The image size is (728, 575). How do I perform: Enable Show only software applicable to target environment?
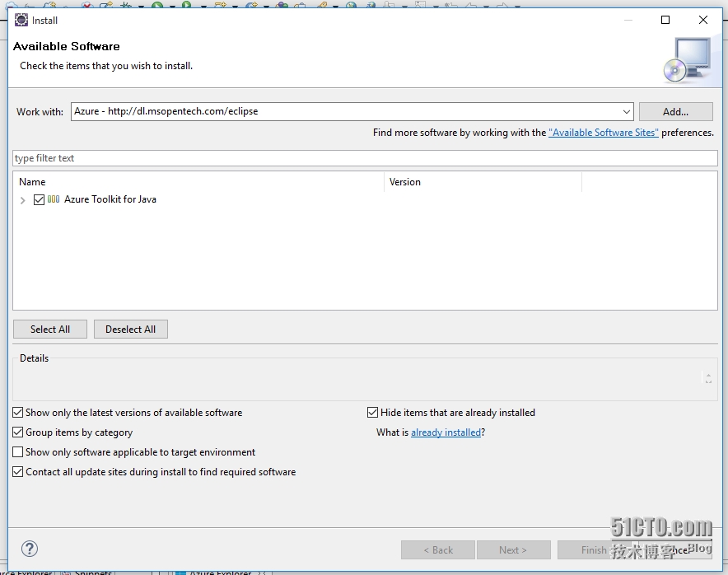pyautogui.click(x=17, y=452)
